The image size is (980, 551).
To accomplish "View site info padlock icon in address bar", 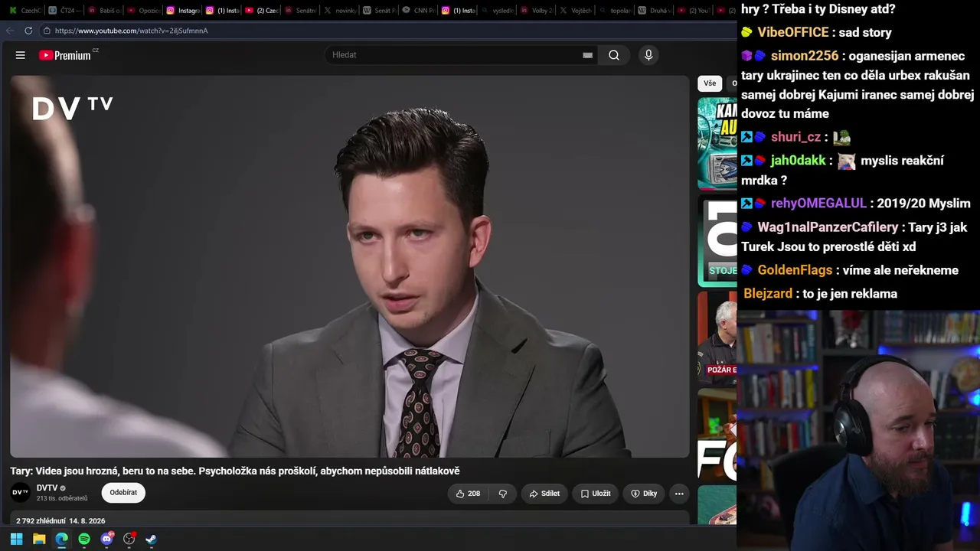I will [47, 31].
